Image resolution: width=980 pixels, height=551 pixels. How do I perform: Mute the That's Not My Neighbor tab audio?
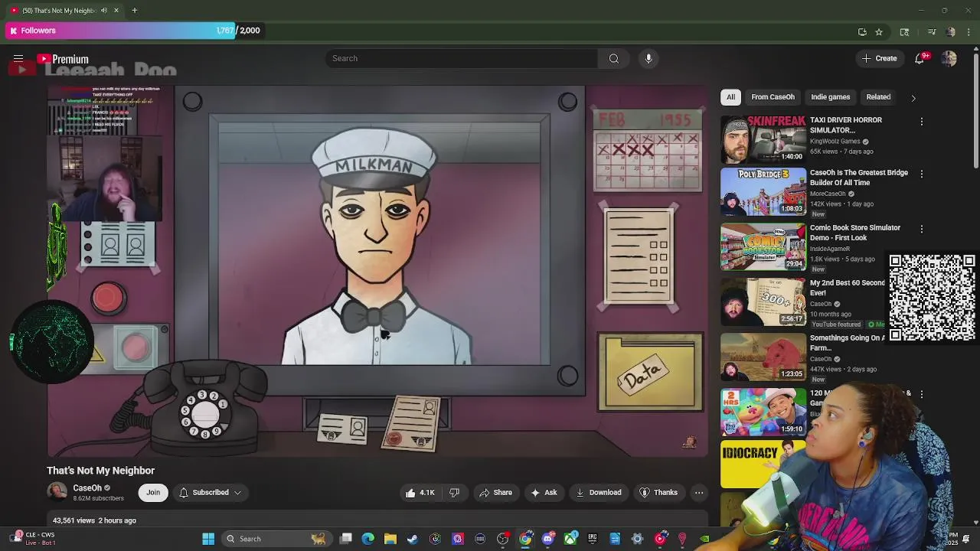point(103,10)
